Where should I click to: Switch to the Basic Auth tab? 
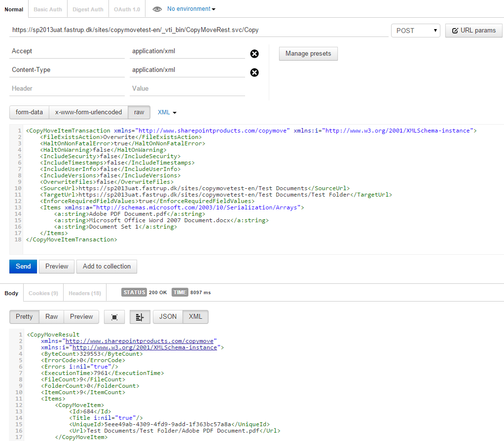[47, 8]
